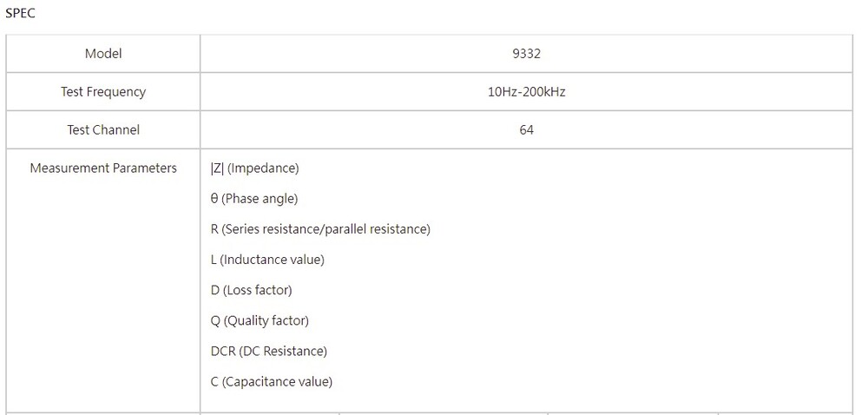868x415 pixels.
Task: Click the SPEC heading text
Action: 21,14
